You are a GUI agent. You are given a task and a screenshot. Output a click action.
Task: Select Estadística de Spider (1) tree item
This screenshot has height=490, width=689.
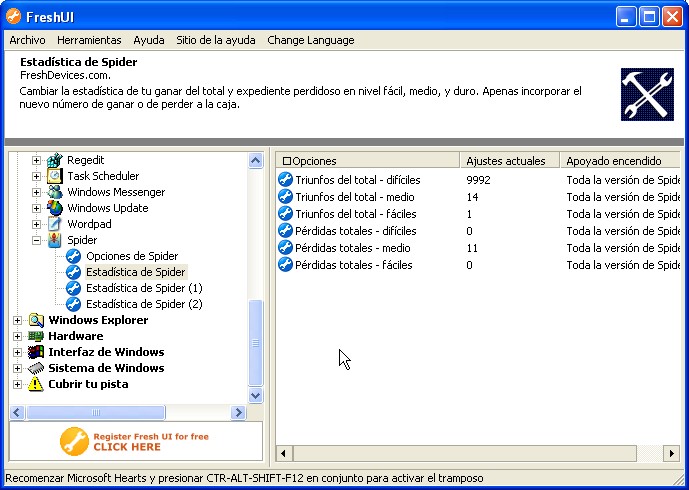coord(144,288)
